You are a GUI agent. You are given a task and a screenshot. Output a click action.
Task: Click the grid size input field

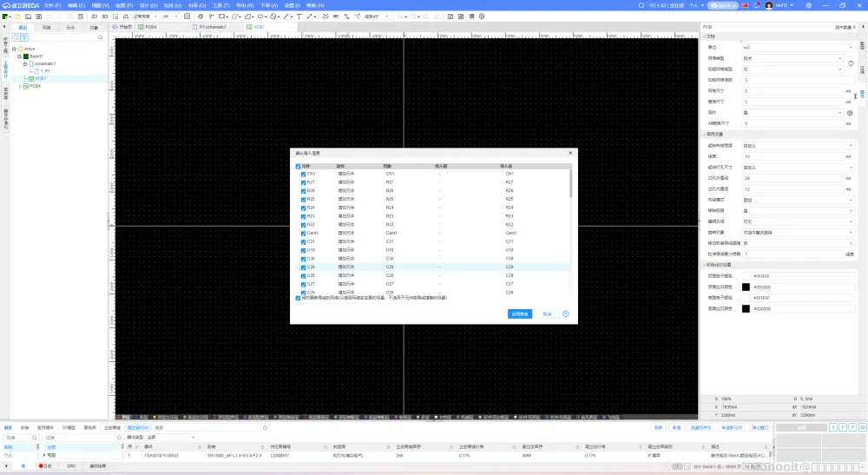(x=792, y=91)
